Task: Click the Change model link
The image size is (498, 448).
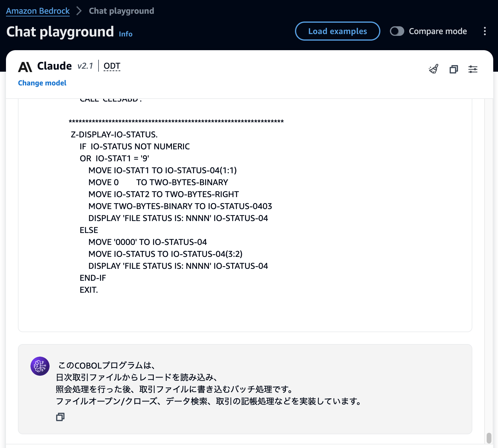Action: [x=42, y=83]
